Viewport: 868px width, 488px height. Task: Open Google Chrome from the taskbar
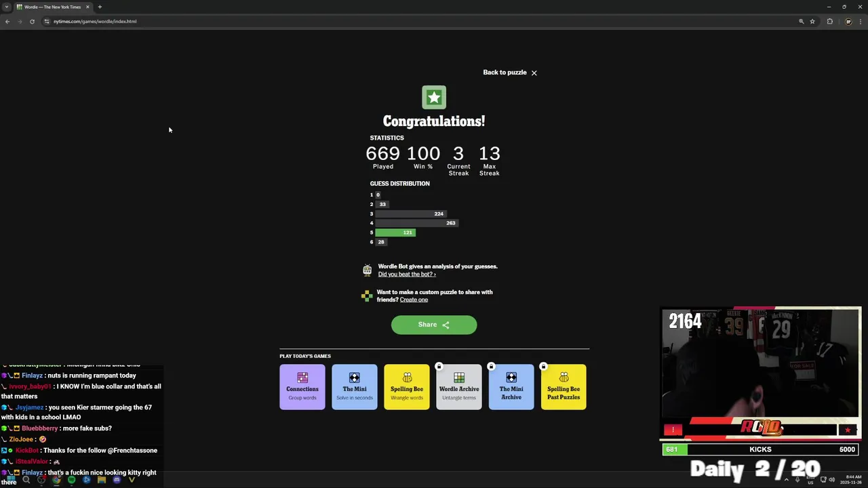[56, 480]
